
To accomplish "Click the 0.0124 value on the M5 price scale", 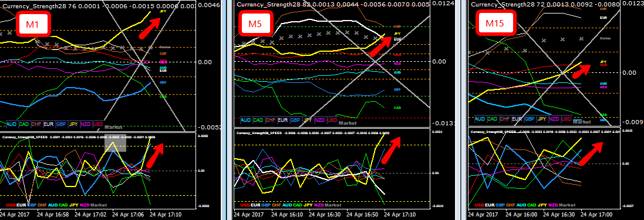I will 443,4.
